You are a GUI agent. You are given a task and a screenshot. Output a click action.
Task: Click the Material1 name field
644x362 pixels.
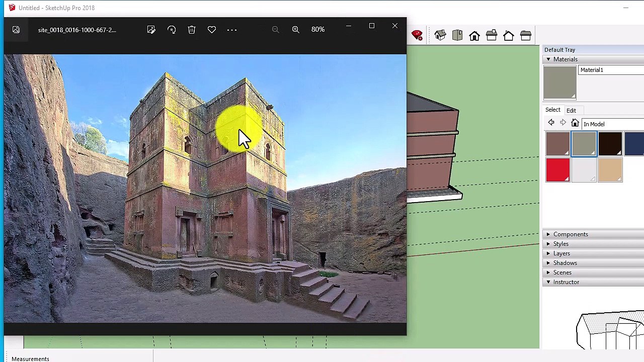[x=611, y=70]
